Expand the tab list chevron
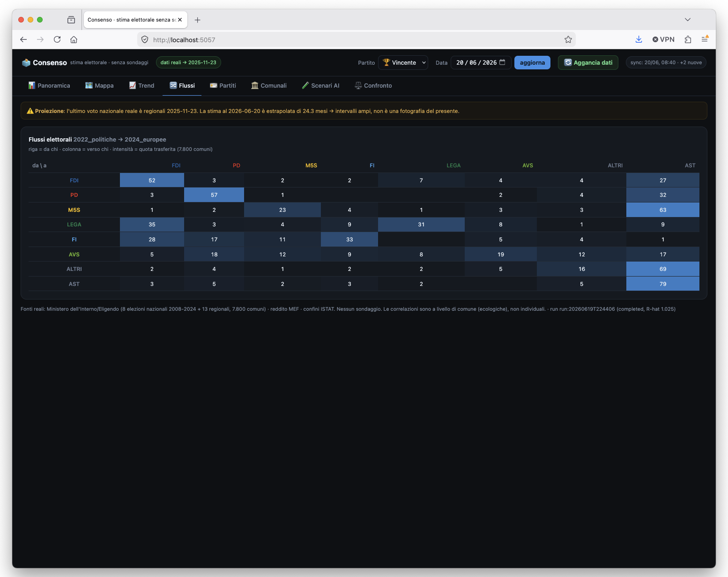 point(687,20)
